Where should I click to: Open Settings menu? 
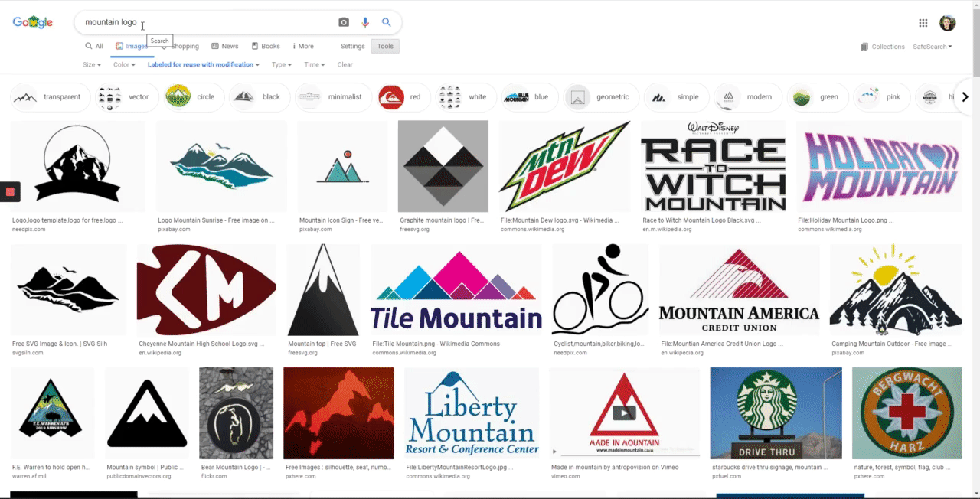[x=352, y=46]
